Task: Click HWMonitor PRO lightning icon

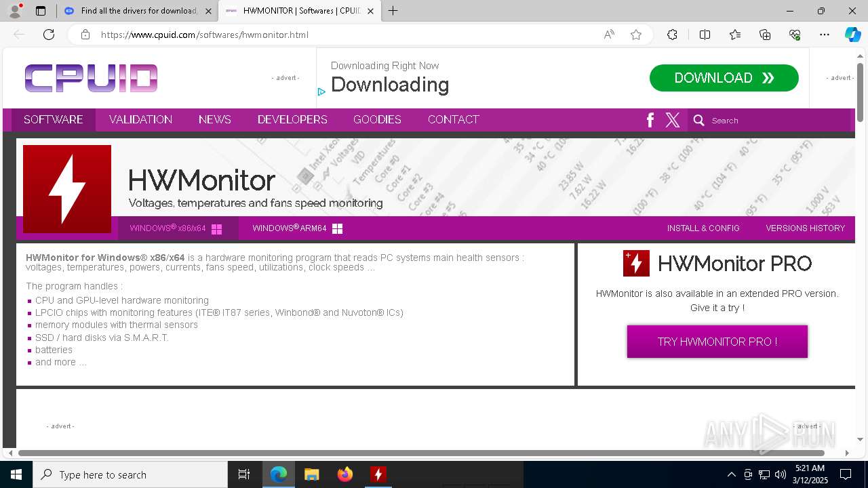Action: pos(636,263)
